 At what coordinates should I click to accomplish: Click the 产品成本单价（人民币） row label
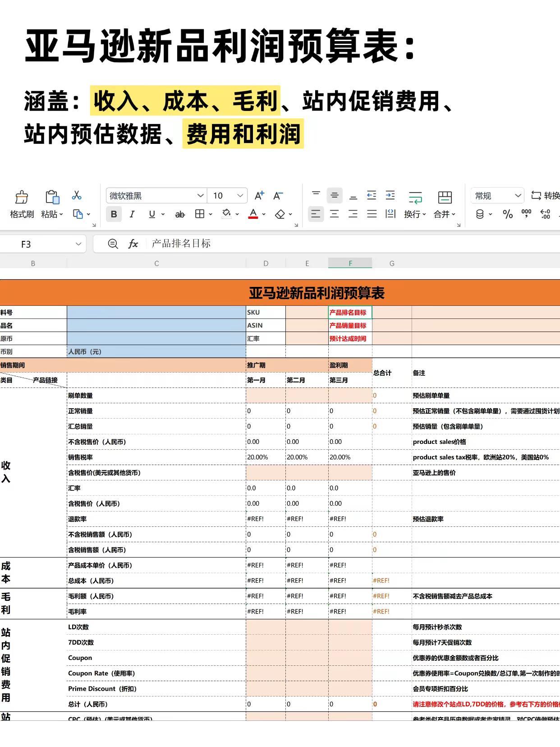[x=100, y=565]
